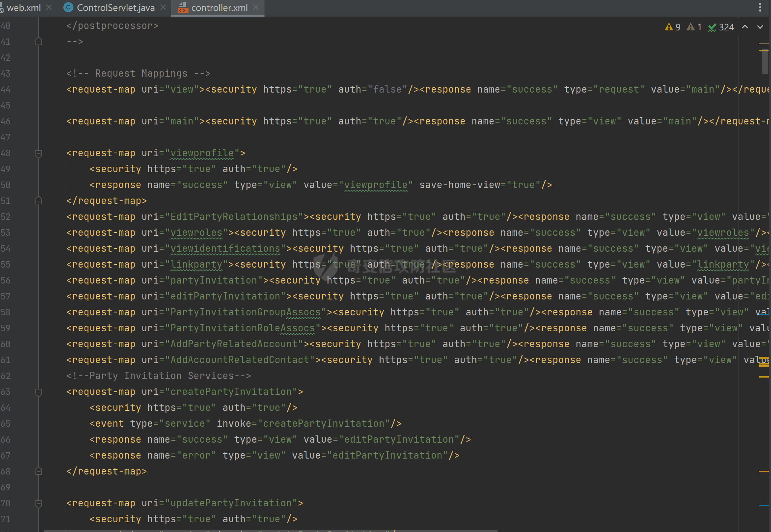
Task: Click 'PartyInvitationRoleAssocs' uri value
Action: pos(243,328)
